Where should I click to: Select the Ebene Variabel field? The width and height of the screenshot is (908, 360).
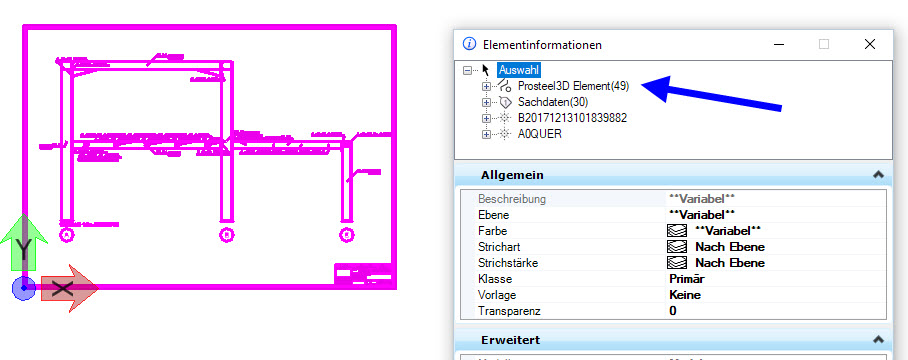(x=776, y=215)
